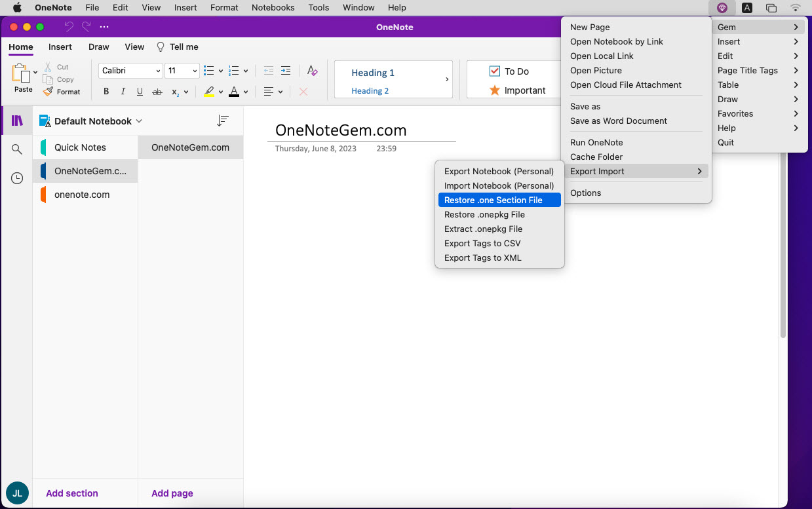812x509 pixels.
Task: Undo the last action
Action: [x=69, y=27]
